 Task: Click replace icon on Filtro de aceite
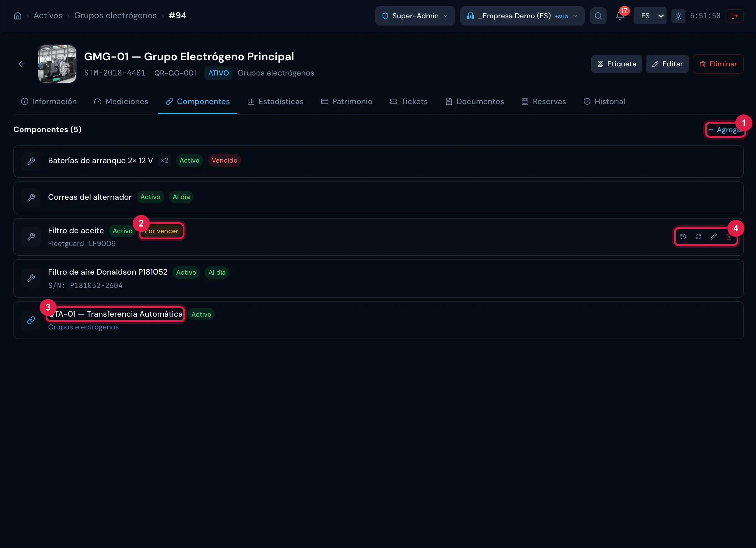pyautogui.click(x=698, y=237)
